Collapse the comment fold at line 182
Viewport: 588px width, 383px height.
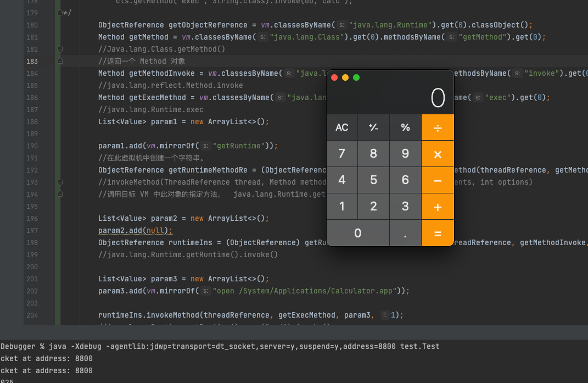60,49
